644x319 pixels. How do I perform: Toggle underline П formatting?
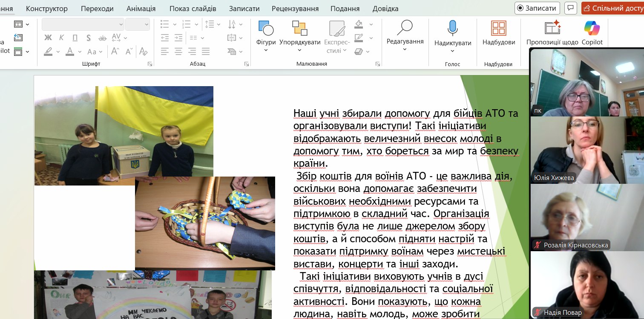(75, 38)
